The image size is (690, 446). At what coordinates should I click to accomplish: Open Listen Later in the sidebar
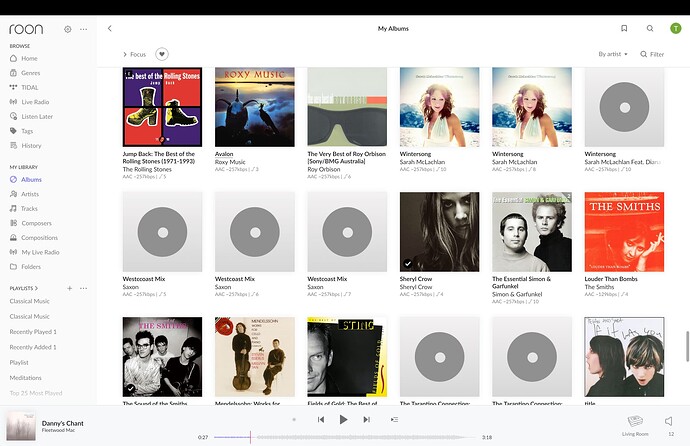[x=31, y=116]
